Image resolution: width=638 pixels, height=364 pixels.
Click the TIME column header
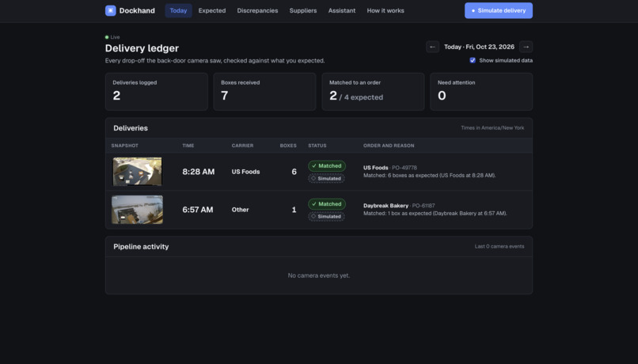coord(188,146)
